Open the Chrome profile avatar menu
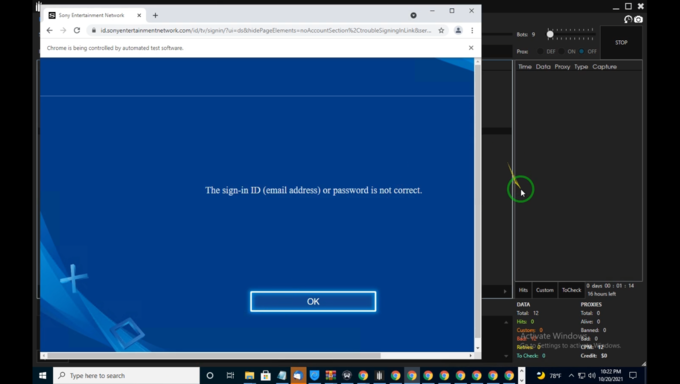The height and width of the screenshot is (384, 680). (x=458, y=30)
